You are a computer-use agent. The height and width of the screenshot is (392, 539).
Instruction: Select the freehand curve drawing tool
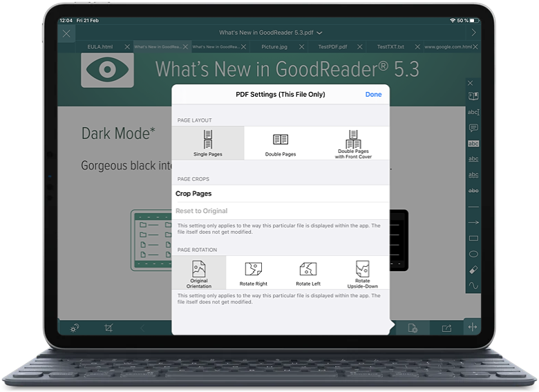[473, 286]
